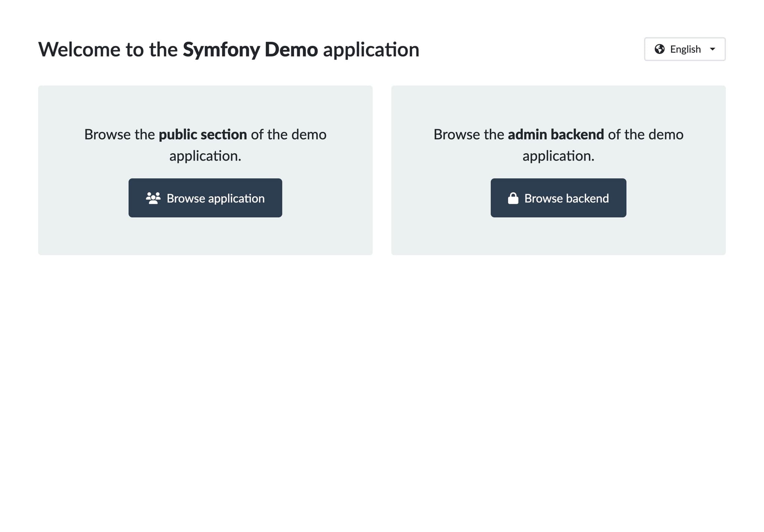Expand the language dropdown caret arrow
The height and width of the screenshot is (532, 764).
coord(712,49)
